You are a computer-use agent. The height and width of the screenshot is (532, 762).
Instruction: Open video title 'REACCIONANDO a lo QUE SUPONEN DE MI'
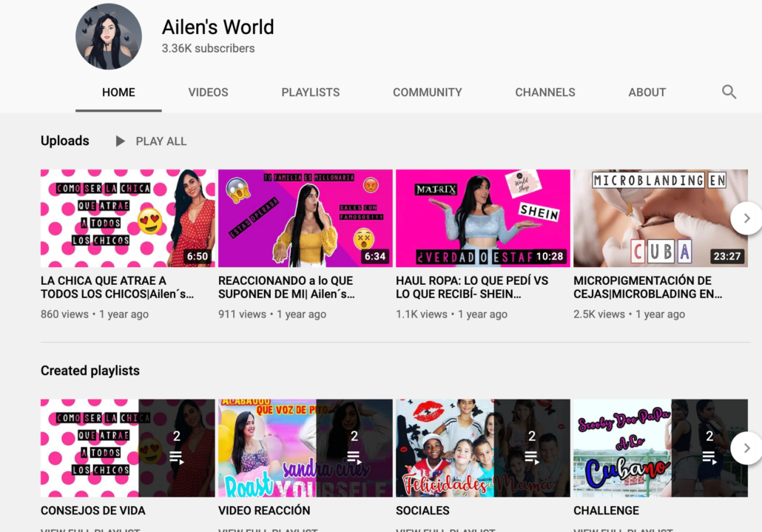286,287
